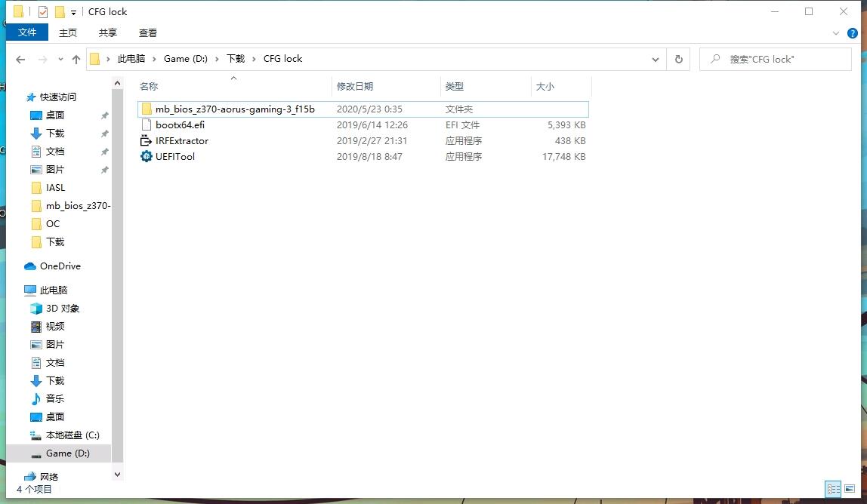Click the navigation pane scrollbar down arrow
This screenshot has height=504, width=867.
(x=117, y=474)
